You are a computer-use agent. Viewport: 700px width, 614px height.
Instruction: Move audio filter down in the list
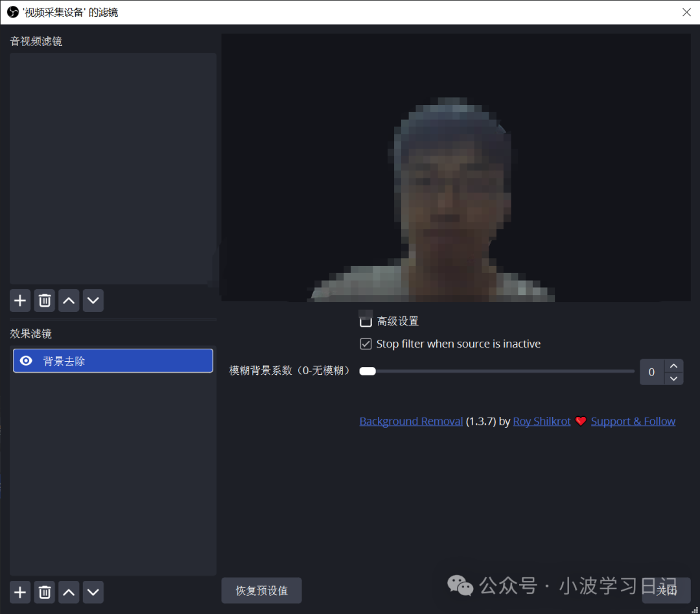(x=93, y=300)
